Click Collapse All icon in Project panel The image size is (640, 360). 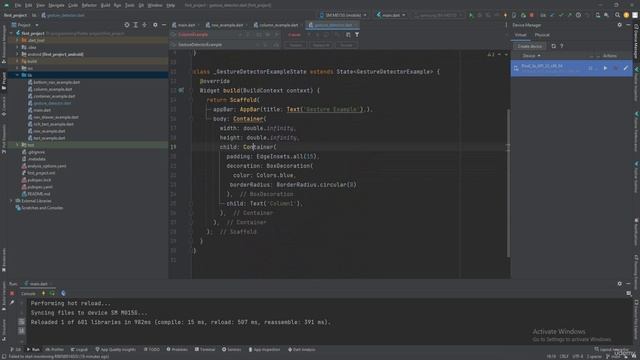coord(144,25)
